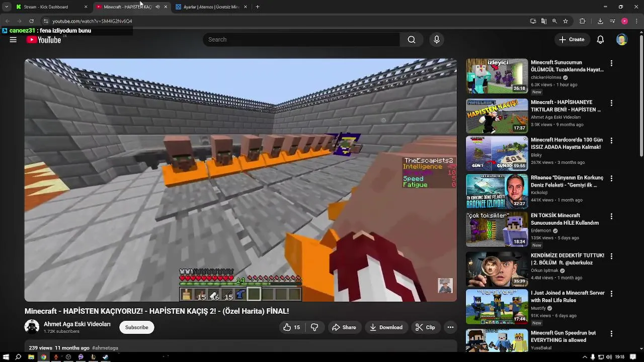The image size is (644, 362).
Task: Open Issız Adada thumbnail 59:55
Action: (497, 154)
